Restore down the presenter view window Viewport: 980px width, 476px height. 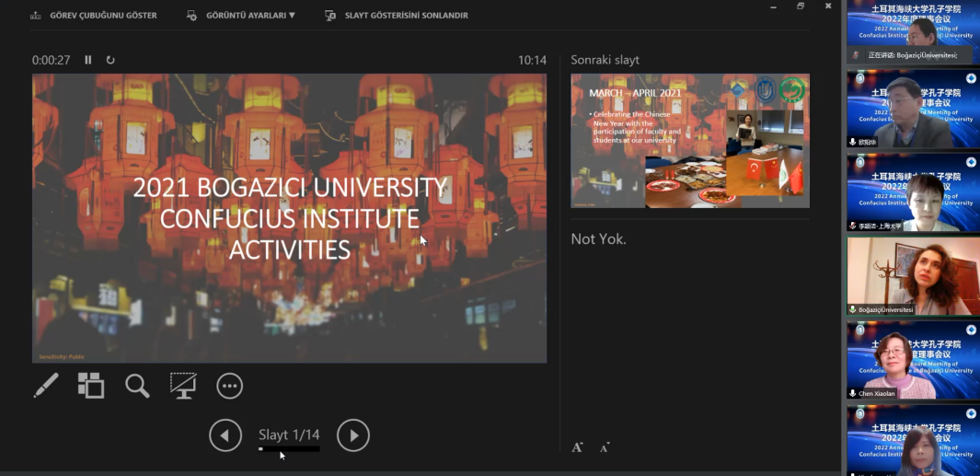[800, 6]
